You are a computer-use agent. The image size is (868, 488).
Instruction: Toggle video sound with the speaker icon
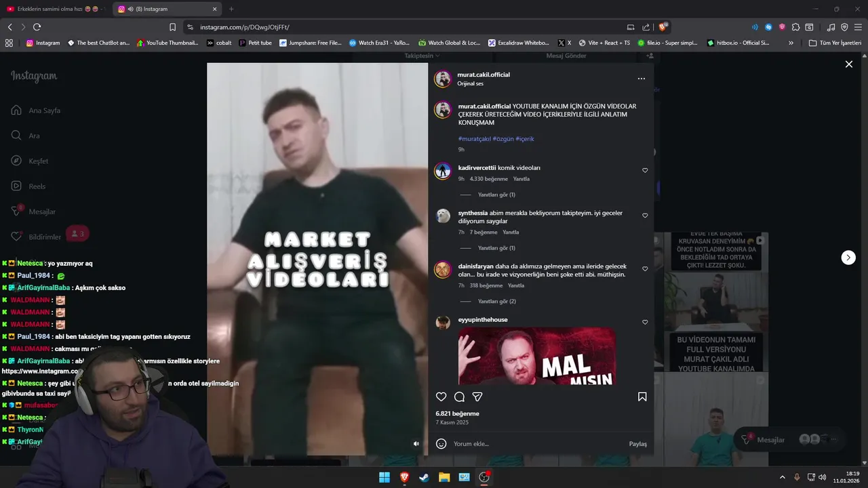[416, 444]
